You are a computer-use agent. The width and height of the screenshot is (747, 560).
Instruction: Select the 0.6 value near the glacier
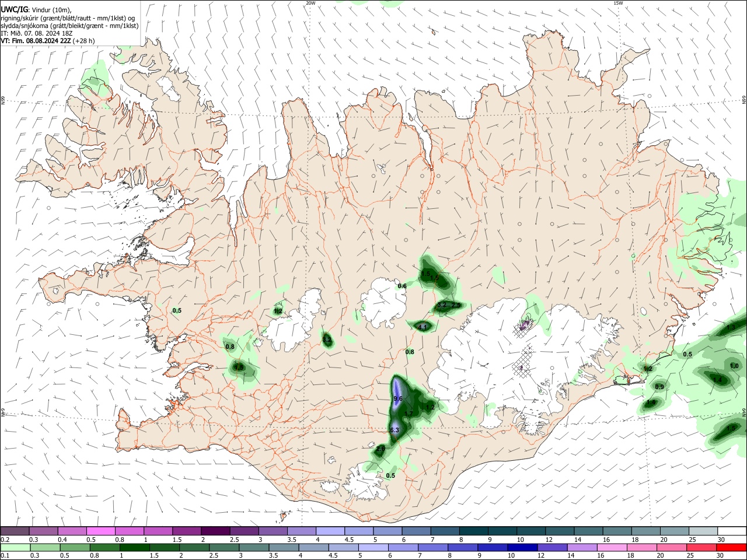[x=402, y=286]
